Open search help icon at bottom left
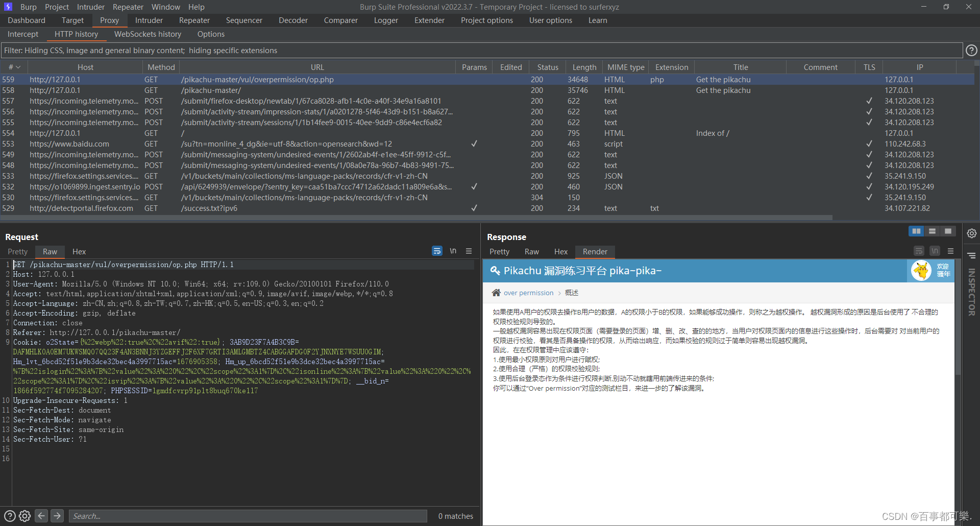This screenshot has height=526, width=980. (10, 516)
